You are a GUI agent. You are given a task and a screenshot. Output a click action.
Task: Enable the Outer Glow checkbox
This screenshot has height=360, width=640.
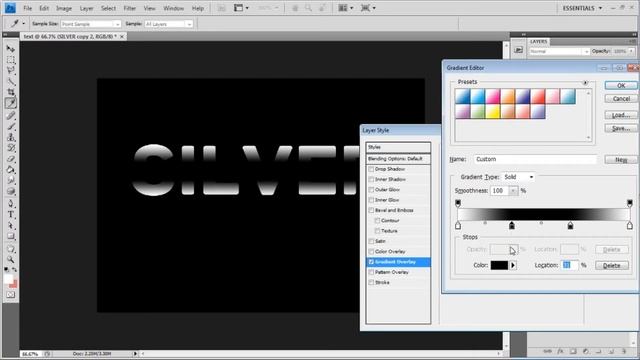[371, 190]
